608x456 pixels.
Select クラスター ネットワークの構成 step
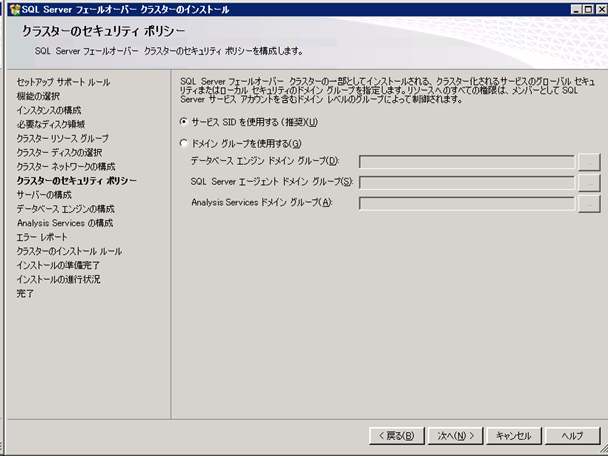[66, 166]
